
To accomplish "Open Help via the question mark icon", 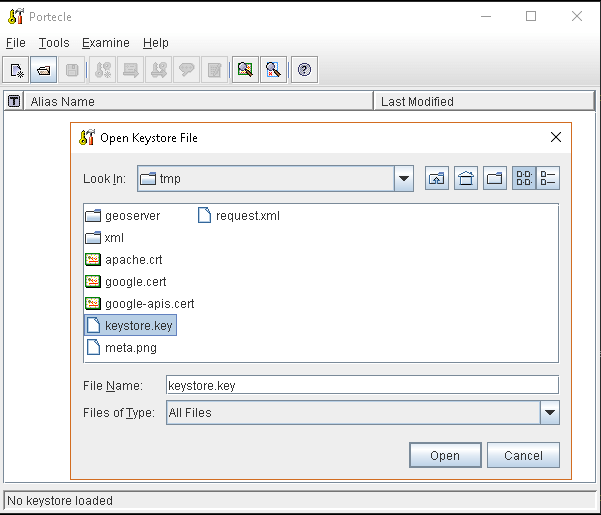I will [x=304, y=70].
